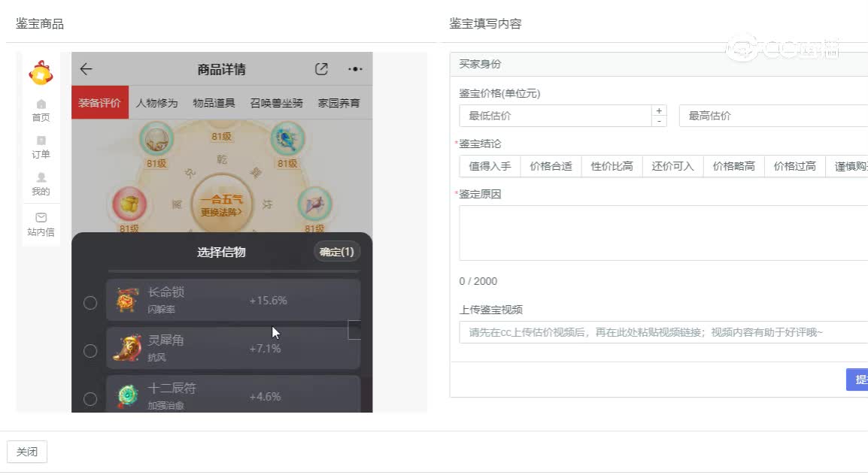Image resolution: width=868 pixels, height=475 pixels.
Task: Click the right 81级 pink item icon
Action: click(315, 204)
